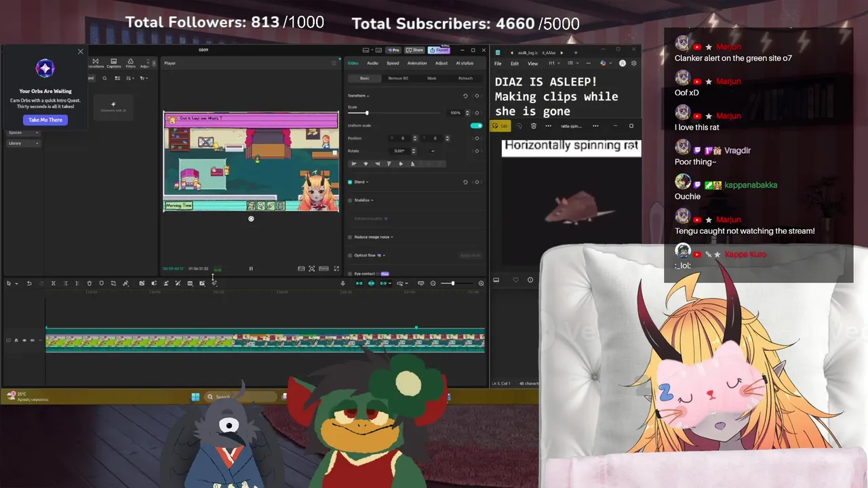
Task: Open the AI stylize tab
Action: click(465, 63)
